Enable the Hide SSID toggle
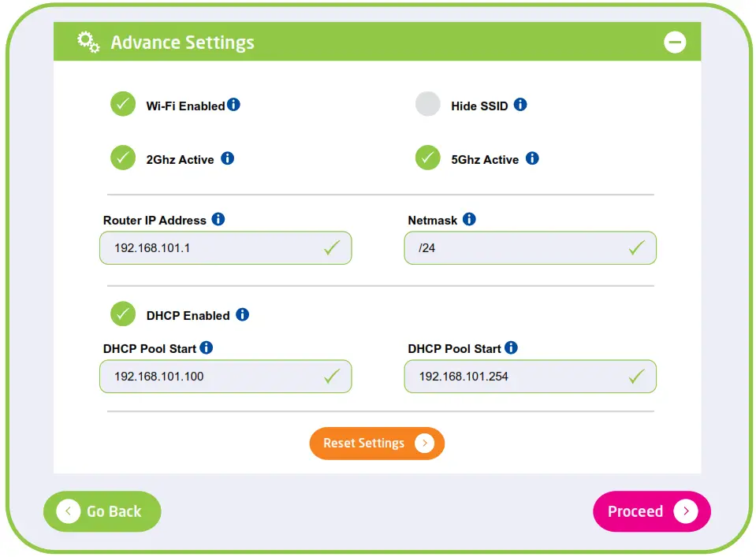Viewport: 756px width, 557px height. click(427, 104)
